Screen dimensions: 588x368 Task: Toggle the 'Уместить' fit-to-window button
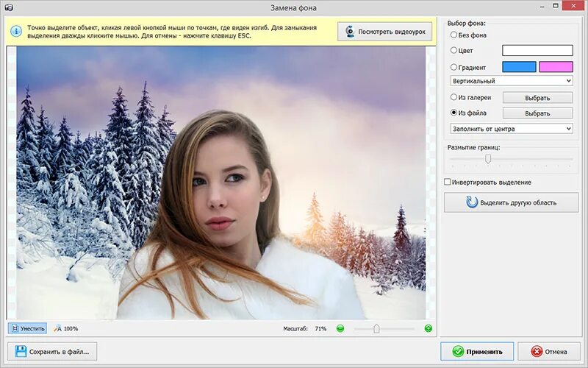[27, 328]
